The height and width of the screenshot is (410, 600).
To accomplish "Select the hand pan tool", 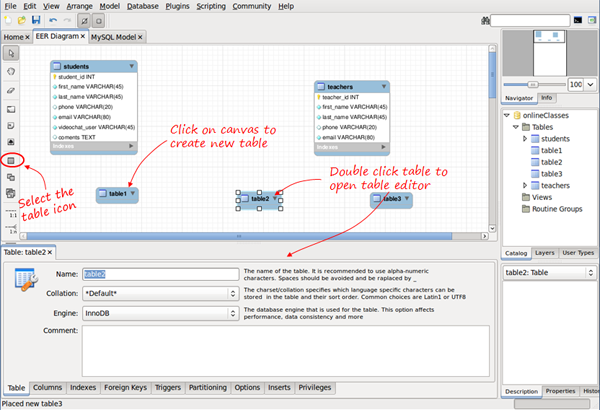I will tap(11, 72).
